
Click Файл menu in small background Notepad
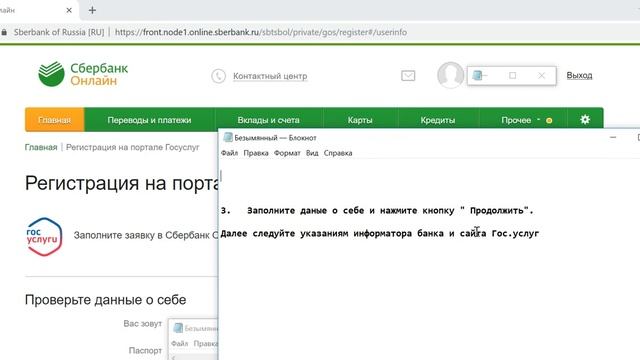[x=180, y=344]
